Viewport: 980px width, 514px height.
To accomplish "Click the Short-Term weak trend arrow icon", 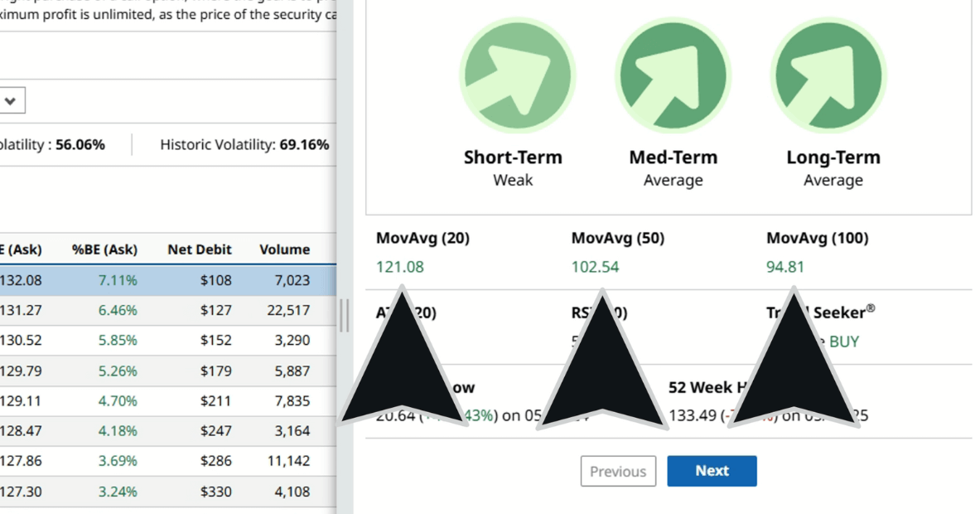I will tap(516, 74).
